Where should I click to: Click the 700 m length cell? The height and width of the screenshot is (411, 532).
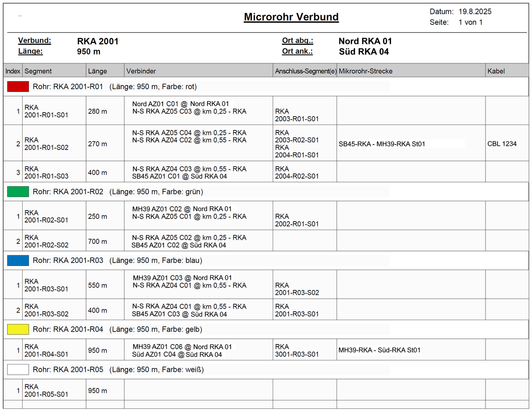click(x=98, y=241)
